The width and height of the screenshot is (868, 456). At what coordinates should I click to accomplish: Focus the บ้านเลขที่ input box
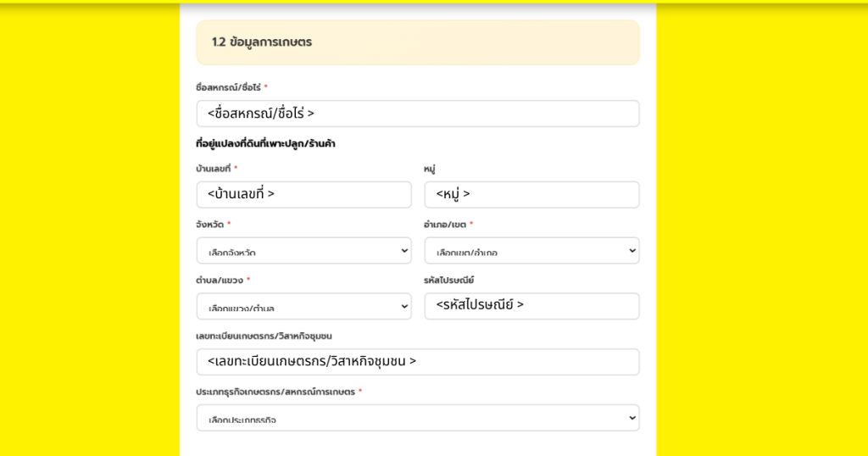303,194
